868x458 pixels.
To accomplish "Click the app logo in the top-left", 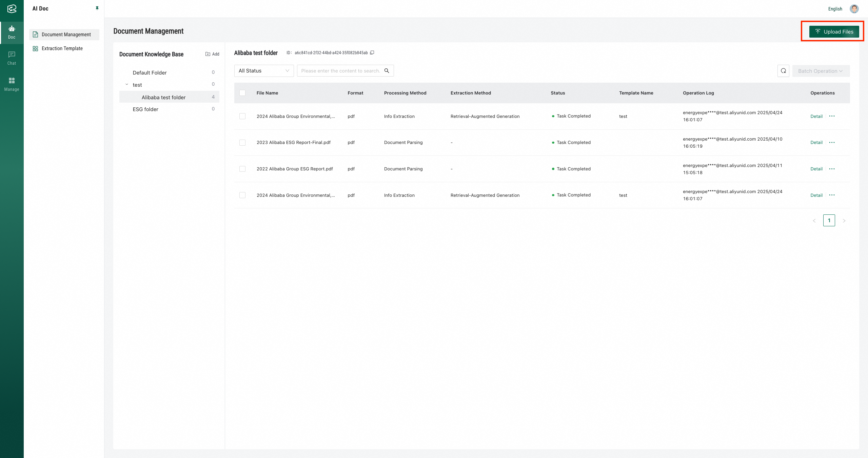I will (x=12, y=9).
